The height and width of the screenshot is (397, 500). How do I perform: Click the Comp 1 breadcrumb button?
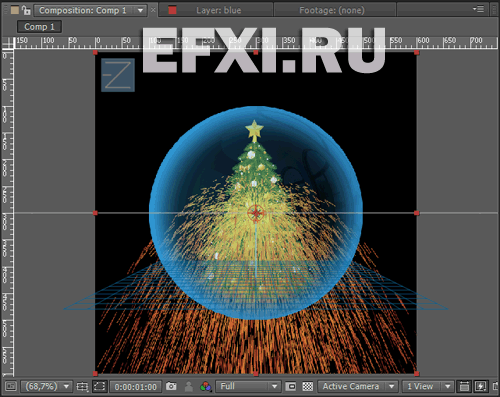point(39,27)
